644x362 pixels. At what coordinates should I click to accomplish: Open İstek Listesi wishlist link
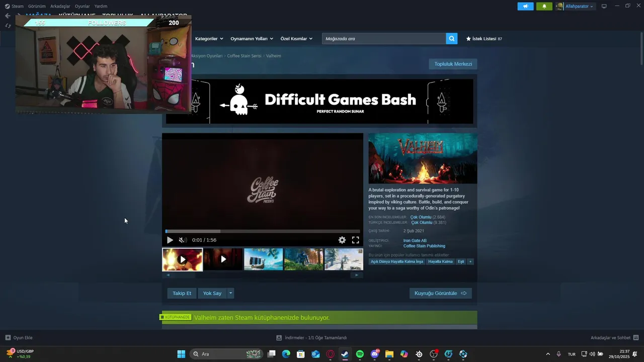tap(484, 39)
